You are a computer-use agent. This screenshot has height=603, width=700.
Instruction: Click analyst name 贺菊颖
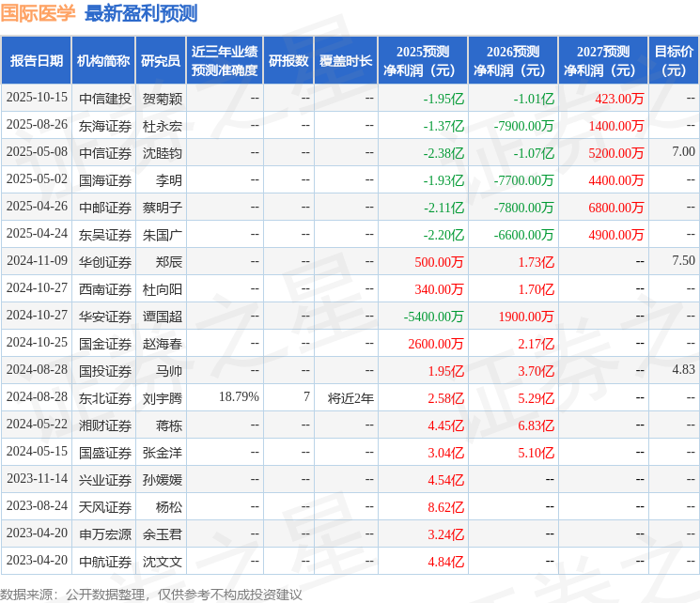tap(162, 99)
